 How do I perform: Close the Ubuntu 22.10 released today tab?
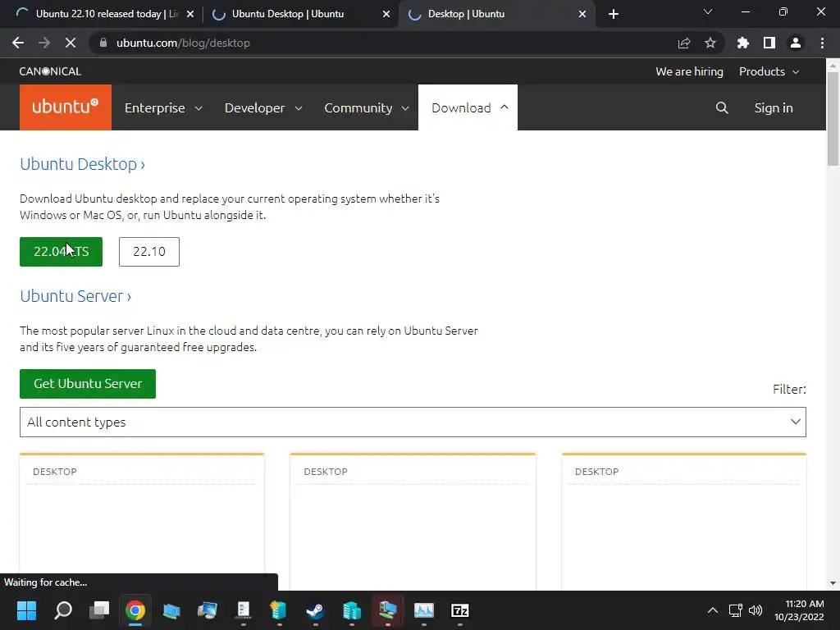[x=190, y=14]
